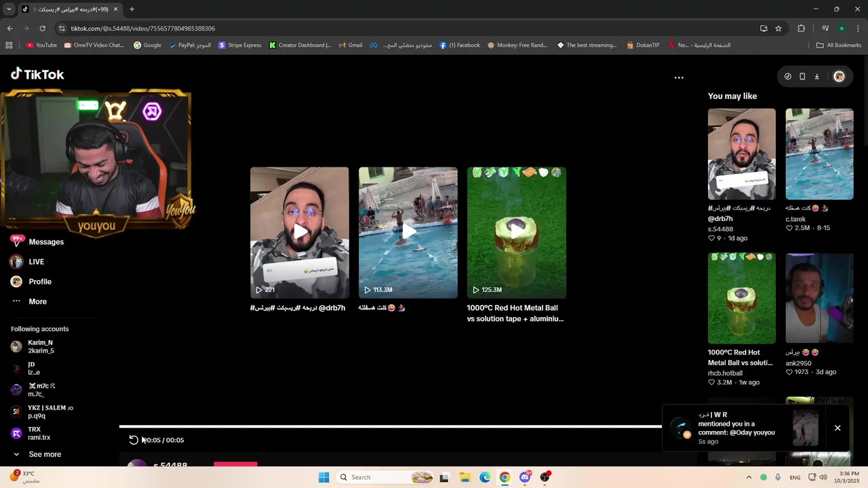Open Messages in sidebar
Viewport: 868px width, 488px height.
(46, 242)
